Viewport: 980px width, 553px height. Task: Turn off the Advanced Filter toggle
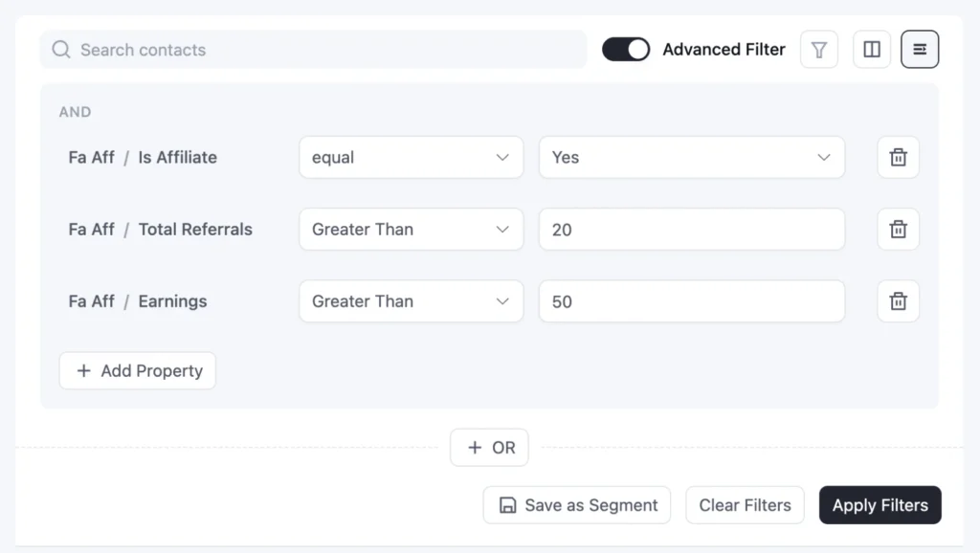626,50
